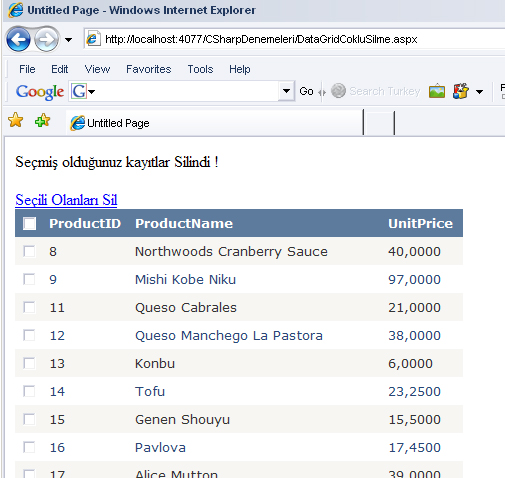Check the box for Tofu row
The width and height of the screenshot is (505, 478).
pyautogui.click(x=29, y=391)
